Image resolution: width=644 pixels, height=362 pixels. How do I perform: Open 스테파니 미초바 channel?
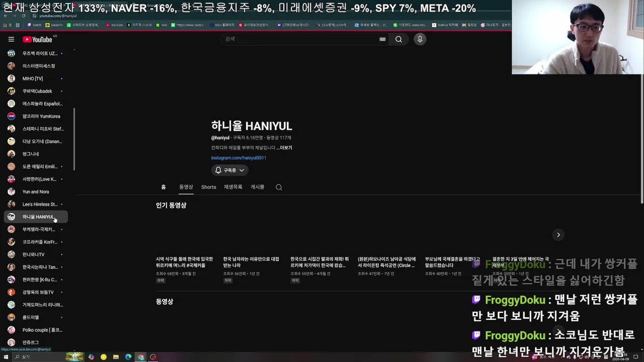(35, 129)
